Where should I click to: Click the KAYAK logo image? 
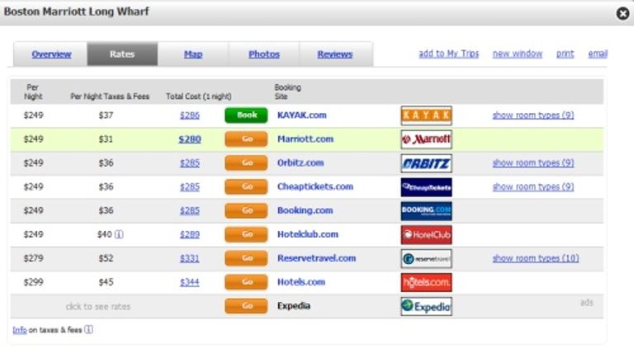coord(426,116)
